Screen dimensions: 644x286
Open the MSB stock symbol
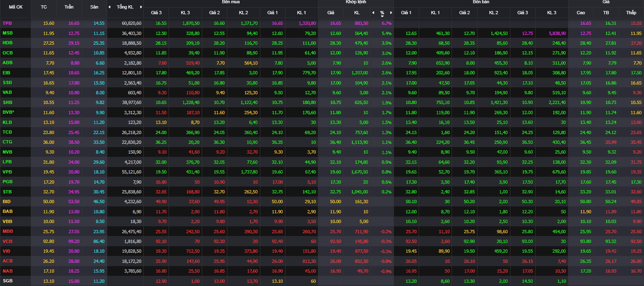click(8, 33)
